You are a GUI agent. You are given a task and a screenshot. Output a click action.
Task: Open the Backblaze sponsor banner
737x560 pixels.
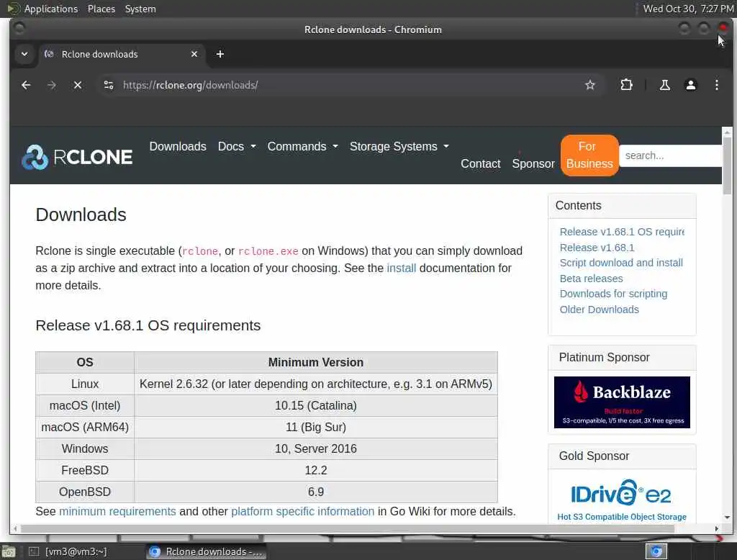click(x=622, y=402)
